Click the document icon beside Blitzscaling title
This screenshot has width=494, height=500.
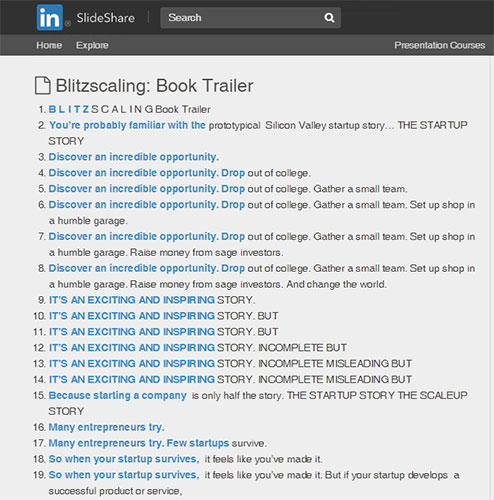pyautogui.click(x=43, y=86)
